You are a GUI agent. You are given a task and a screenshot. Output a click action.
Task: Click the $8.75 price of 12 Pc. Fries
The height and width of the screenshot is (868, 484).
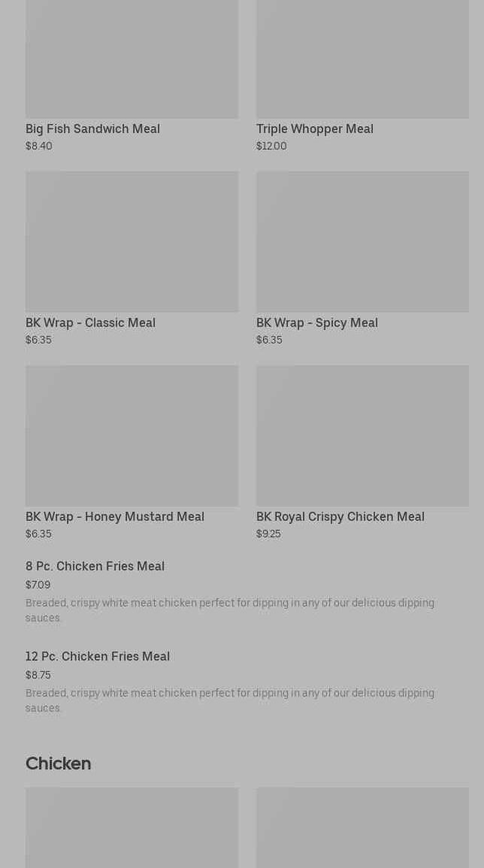[x=38, y=676]
